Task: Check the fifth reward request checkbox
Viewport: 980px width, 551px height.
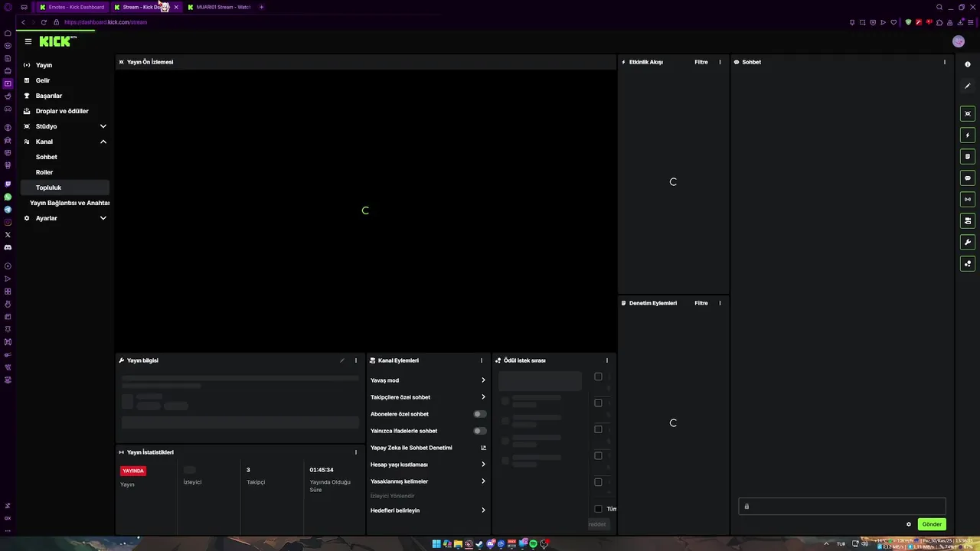Action: (598, 482)
